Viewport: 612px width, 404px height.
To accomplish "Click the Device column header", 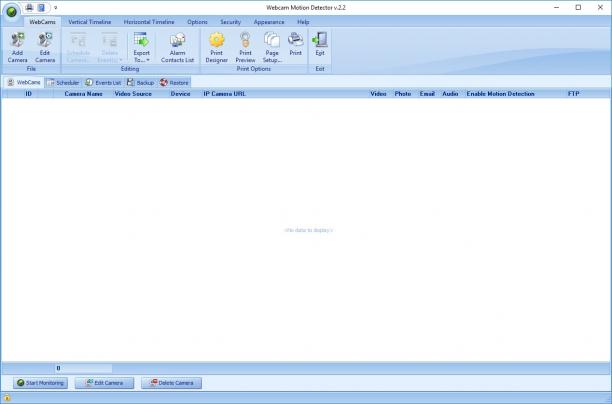I will point(180,94).
